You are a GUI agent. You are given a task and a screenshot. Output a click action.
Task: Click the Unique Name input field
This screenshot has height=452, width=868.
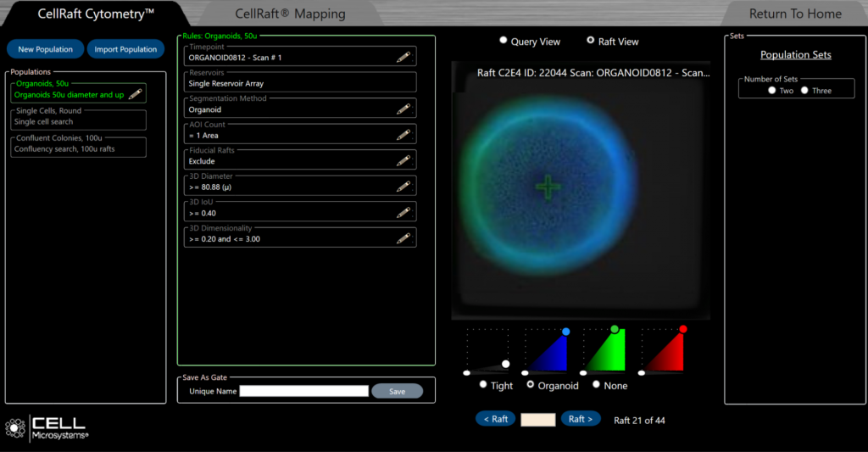point(304,391)
